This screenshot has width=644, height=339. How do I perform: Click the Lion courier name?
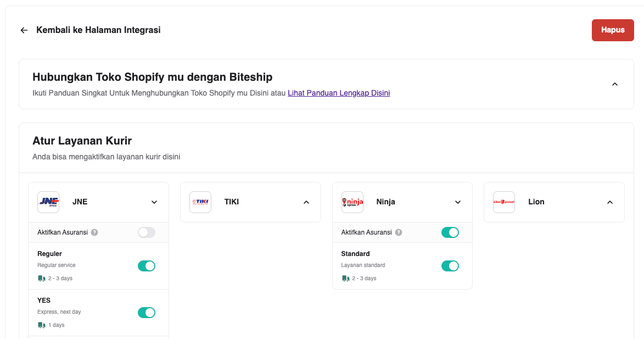(536, 202)
